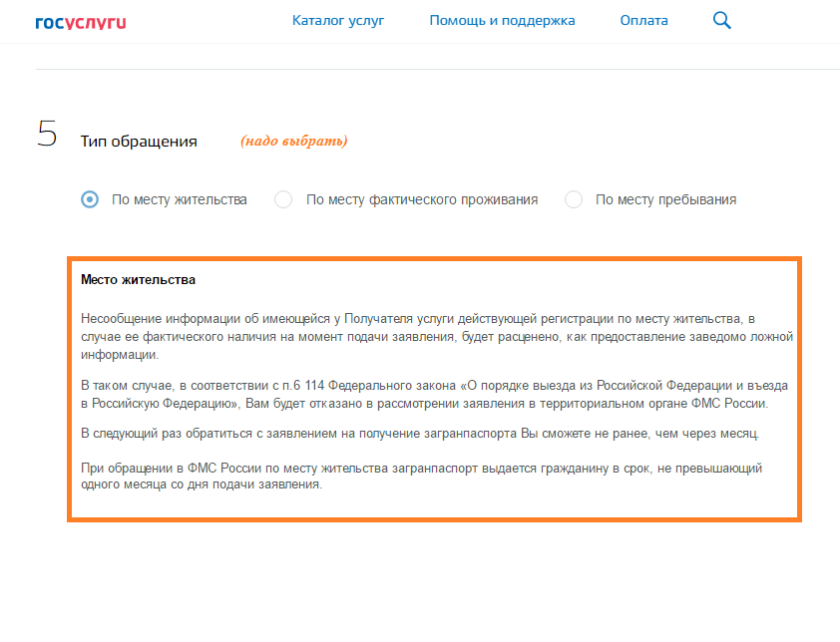This screenshot has height=642, width=840.
Task: Select the По месту жительства radio circle
Action: (90, 199)
